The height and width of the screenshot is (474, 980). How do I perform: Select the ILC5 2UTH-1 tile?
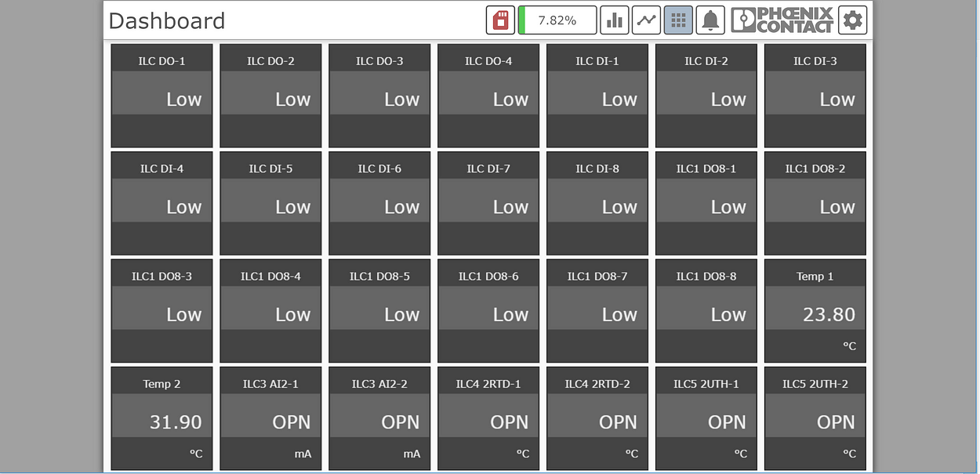coord(706,418)
